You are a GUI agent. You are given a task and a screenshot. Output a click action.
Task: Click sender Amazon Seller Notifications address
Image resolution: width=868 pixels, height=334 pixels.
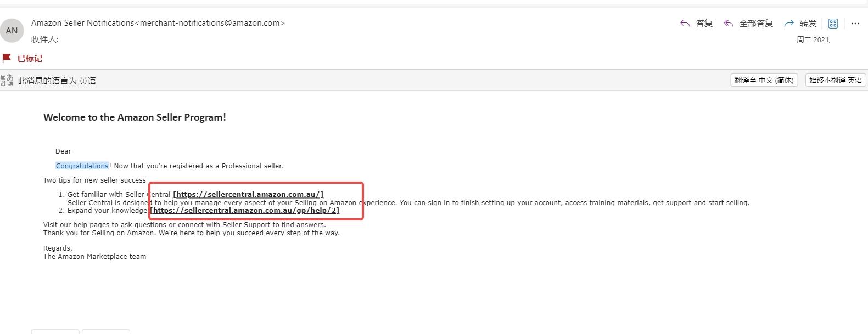coord(158,23)
